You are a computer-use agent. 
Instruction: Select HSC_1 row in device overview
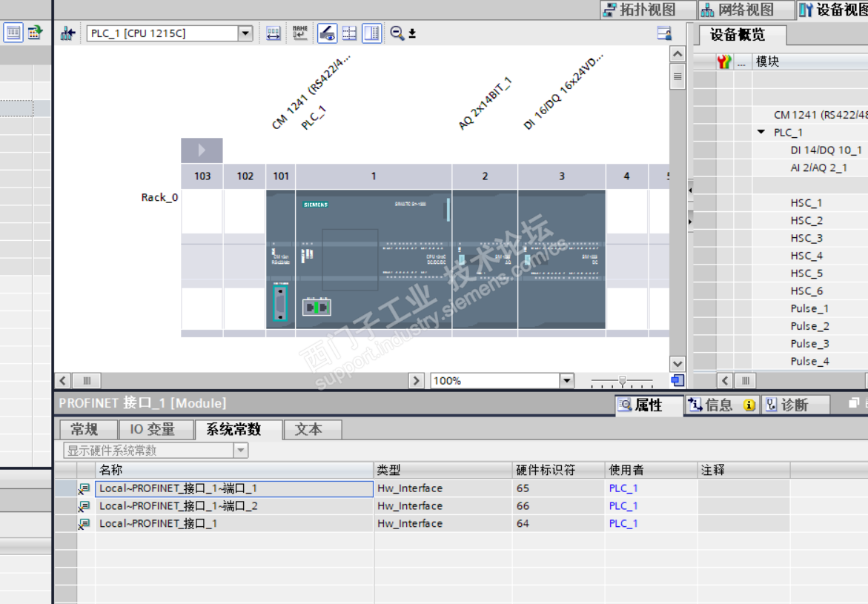tap(806, 202)
